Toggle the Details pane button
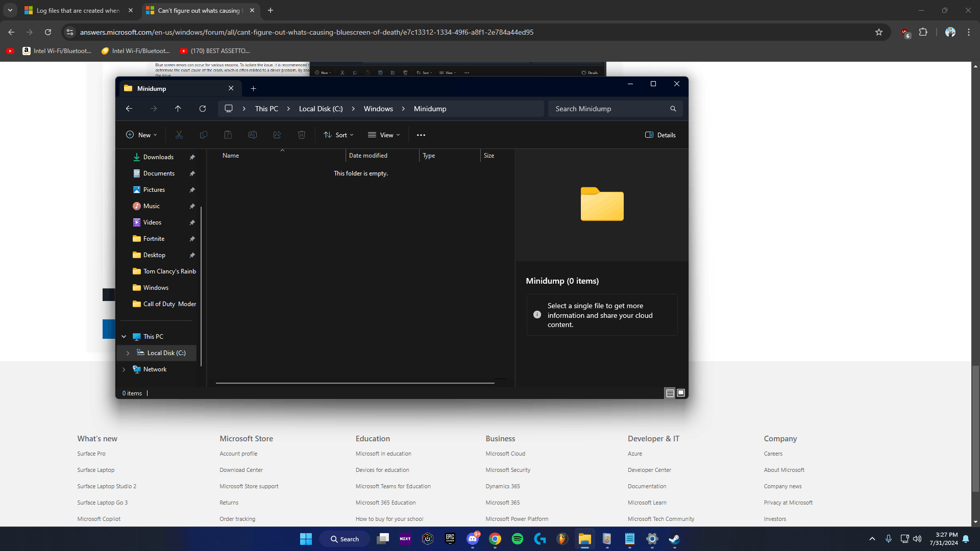The width and height of the screenshot is (980, 551). (660, 135)
